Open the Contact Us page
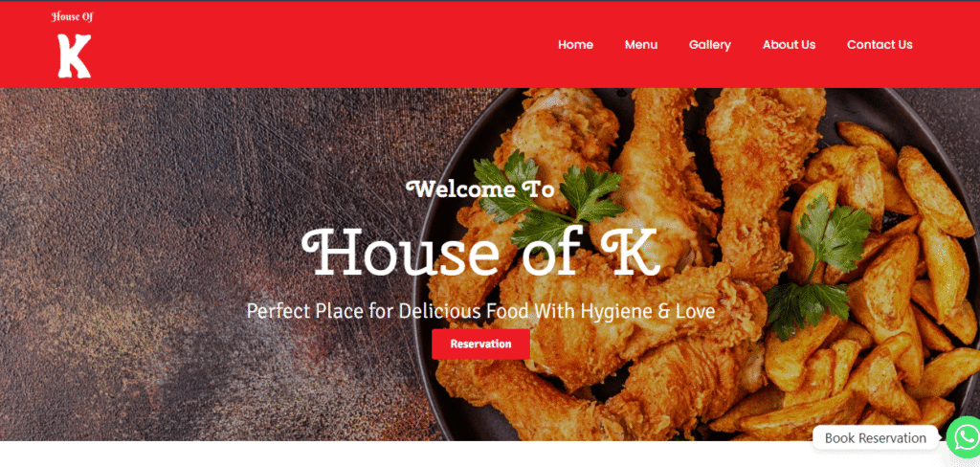This screenshot has width=980, height=467. [880, 44]
